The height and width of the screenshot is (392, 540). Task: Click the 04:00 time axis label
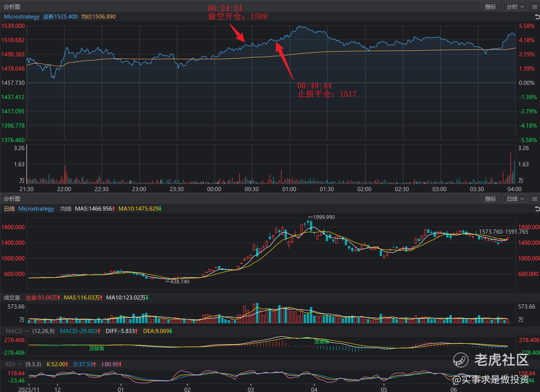(x=514, y=189)
